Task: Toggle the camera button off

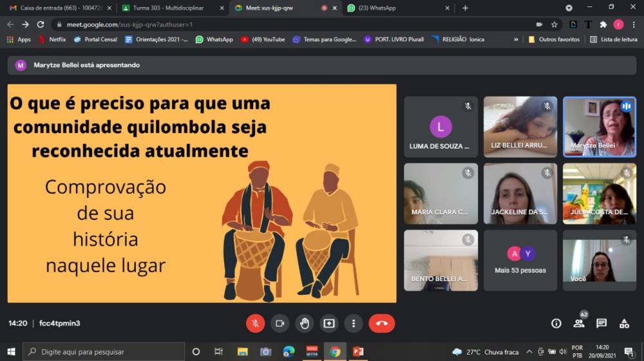Action: coord(279,323)
